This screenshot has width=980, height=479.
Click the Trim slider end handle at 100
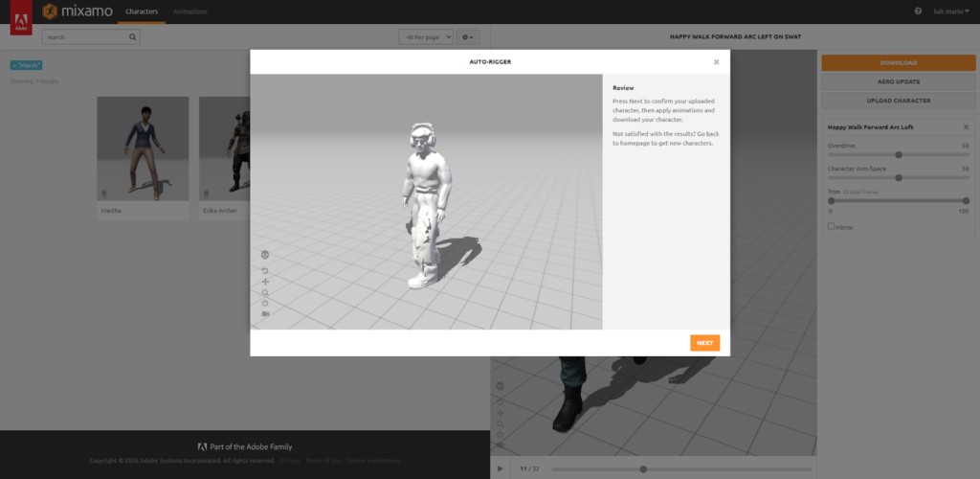tap(967, 201)
